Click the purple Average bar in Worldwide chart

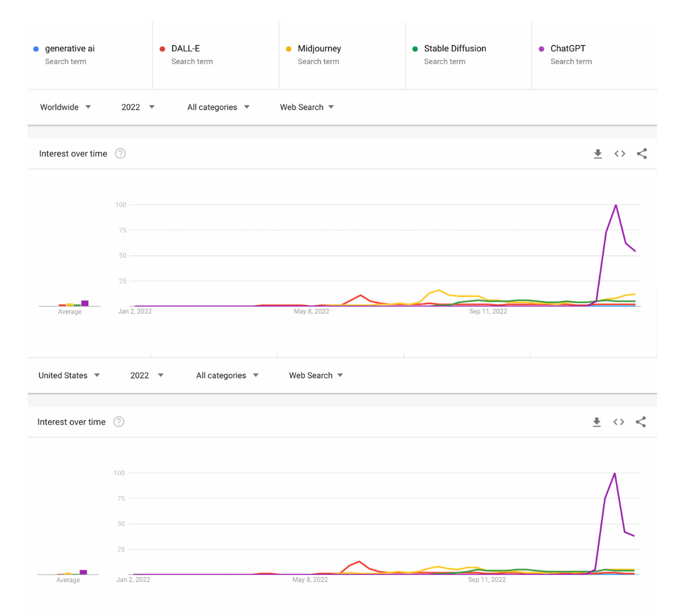point(85,303)
